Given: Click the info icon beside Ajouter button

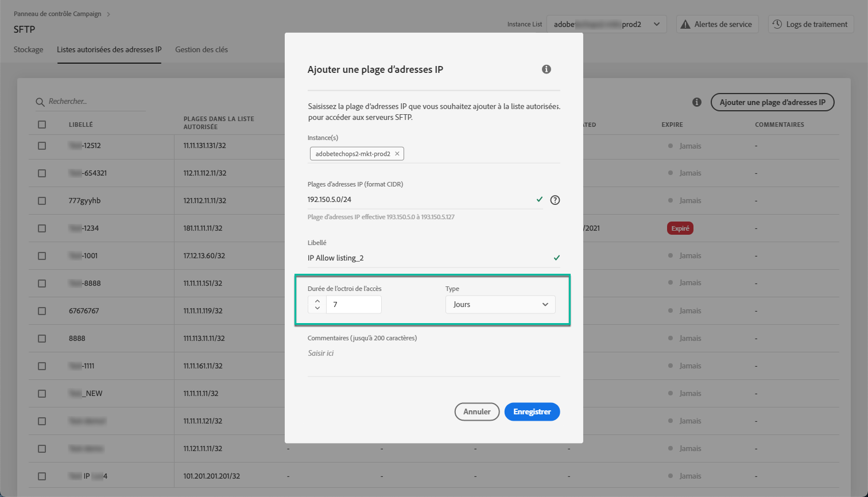Looking at the screenshot, I should [697, 102].
